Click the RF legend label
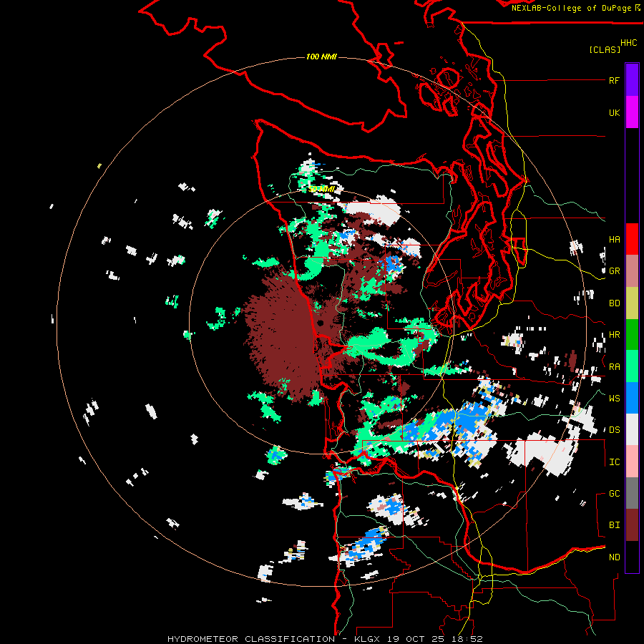This screenshot has width=644, height=644. point(614,80)
